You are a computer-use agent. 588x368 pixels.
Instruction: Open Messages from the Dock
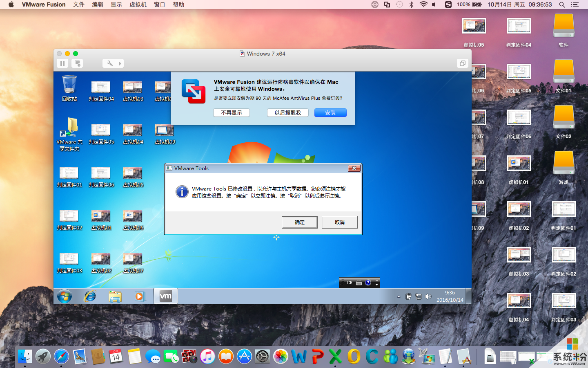153,356
